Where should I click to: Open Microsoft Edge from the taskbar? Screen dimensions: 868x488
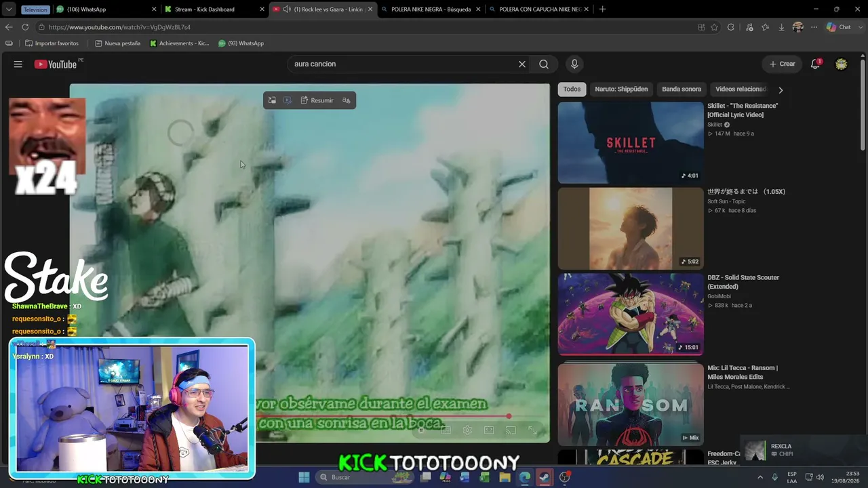pyautogui.click(x=525, y=477)
